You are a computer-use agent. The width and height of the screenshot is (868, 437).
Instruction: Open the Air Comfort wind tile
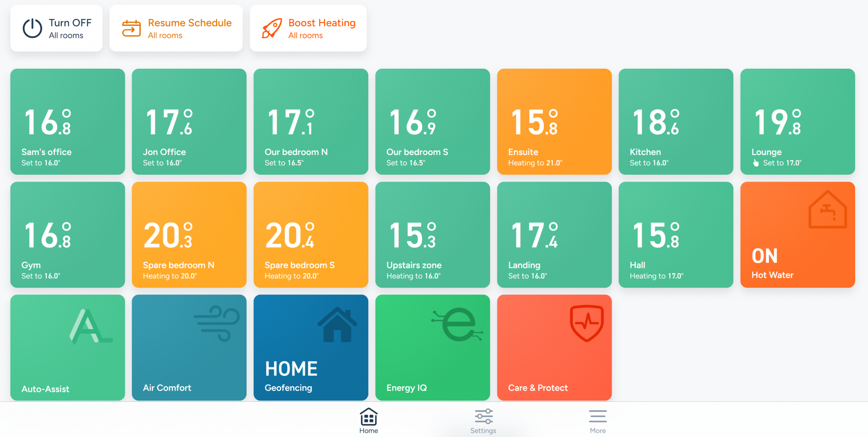(x=189, y=347)
